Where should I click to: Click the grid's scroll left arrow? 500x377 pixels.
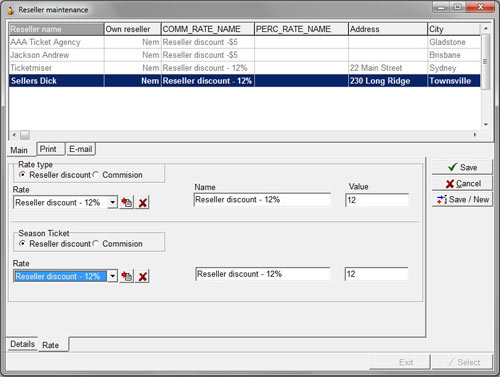click(x=14, y=135)
